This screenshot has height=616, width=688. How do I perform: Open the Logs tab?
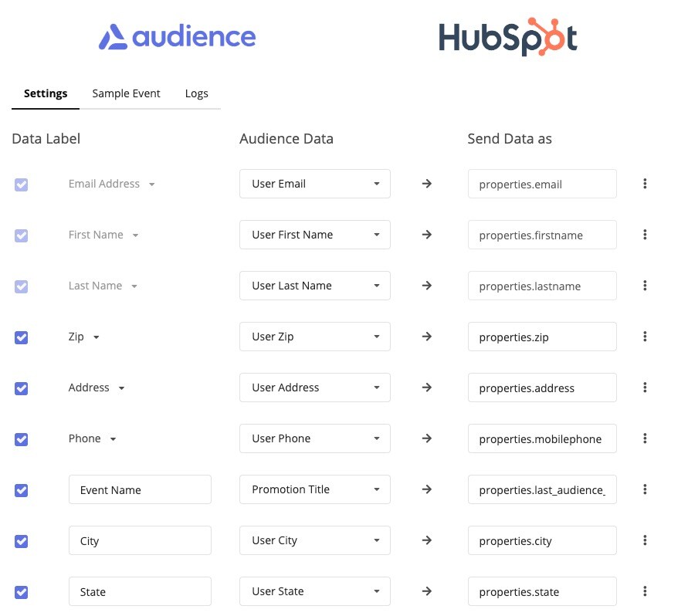click(x=196, y=93)
